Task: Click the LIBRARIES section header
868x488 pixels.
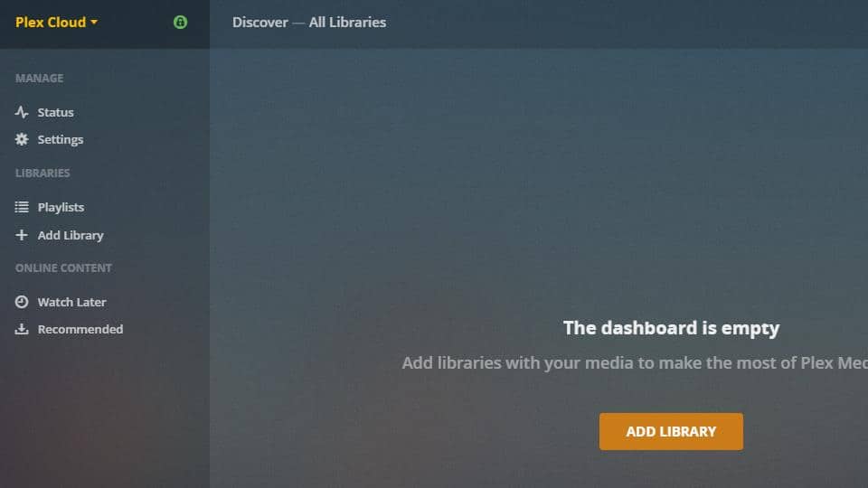Action: (x=42, y=173)
